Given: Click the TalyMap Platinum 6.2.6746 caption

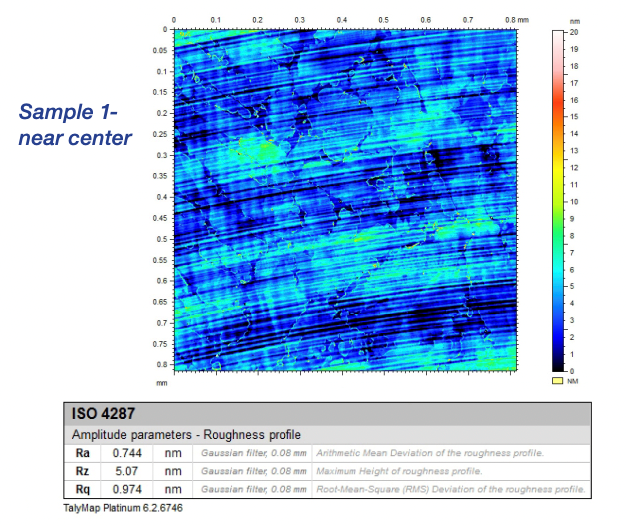Looking at the screenshot, I should 121,509.
